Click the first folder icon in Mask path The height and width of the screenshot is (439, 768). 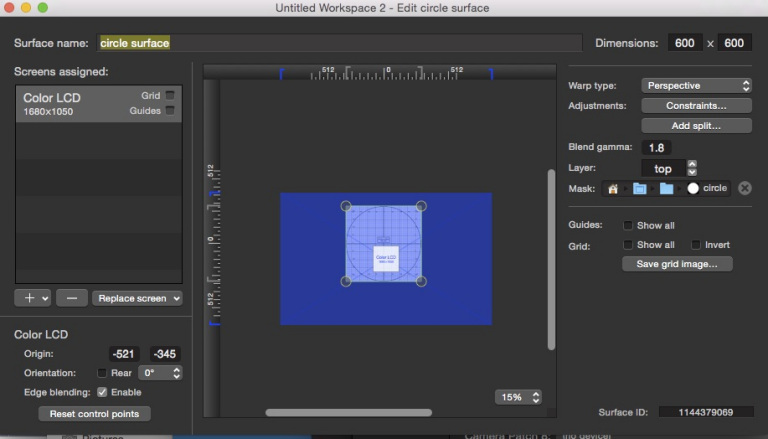pos(639,188)
